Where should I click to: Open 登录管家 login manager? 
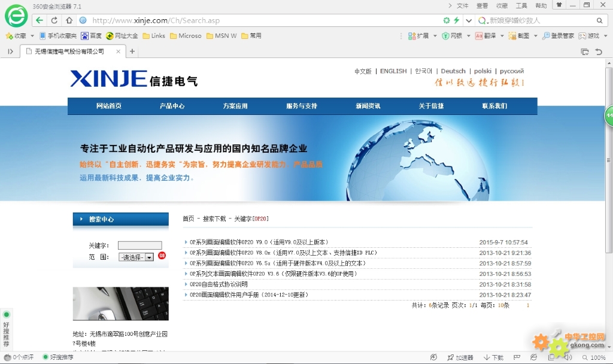pyautogui.click(x=559, y=35)
